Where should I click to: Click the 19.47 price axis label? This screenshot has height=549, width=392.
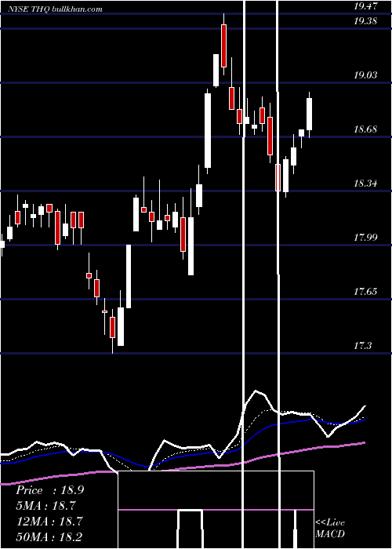coord(365,6)
